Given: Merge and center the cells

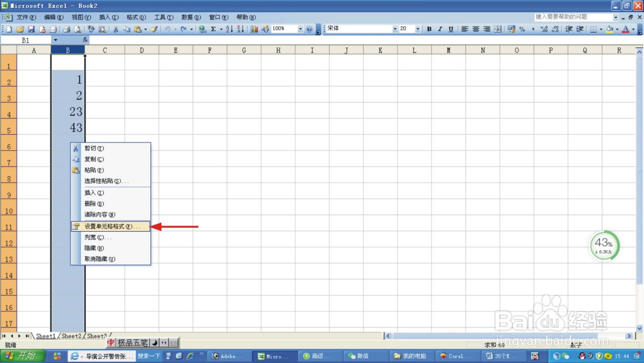Looking at the screenshot, I should click(x=498, y=29).
